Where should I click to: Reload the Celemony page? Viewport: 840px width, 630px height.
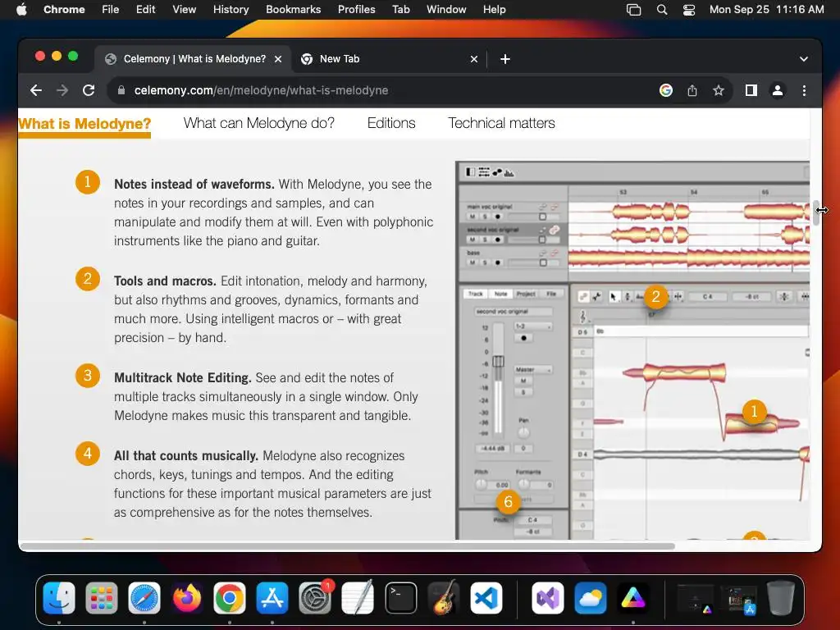pyautogui.click(x=89, y=90)
